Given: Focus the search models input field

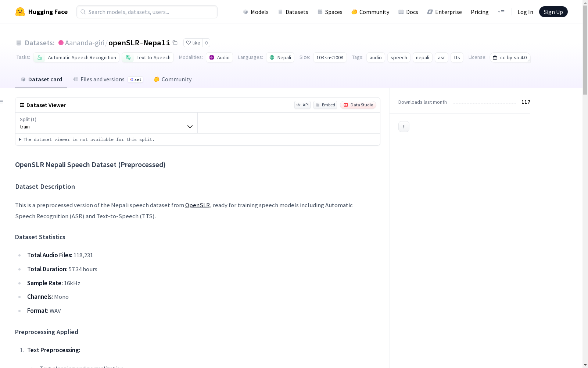Looking at the screenshot, I should click(x=147, y=12).
